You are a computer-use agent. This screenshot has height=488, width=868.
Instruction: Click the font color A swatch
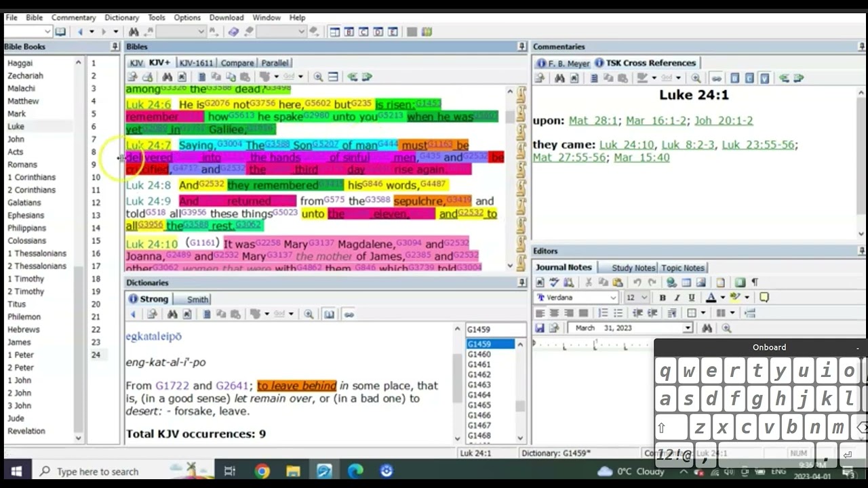tap(711, 298)
